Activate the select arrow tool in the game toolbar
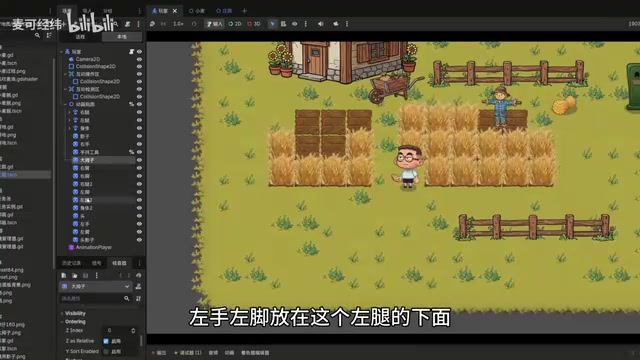Viewport: 640px width, 360px height. pyautogui.click(x=272, y=24)
